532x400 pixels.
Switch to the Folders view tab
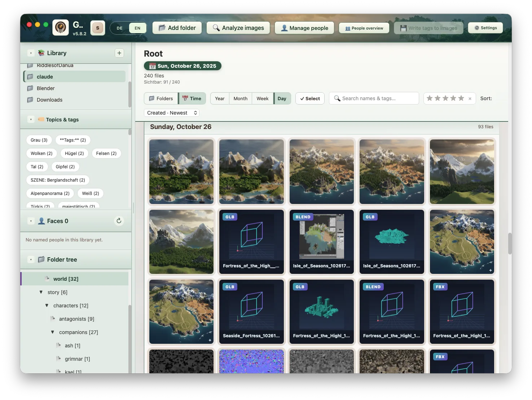161,98
